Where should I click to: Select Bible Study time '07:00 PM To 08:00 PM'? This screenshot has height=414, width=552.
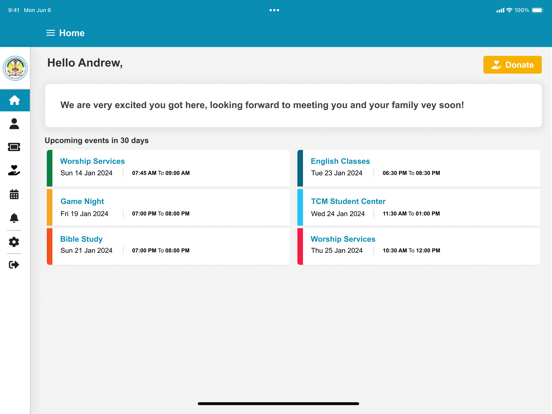(161, 250)
